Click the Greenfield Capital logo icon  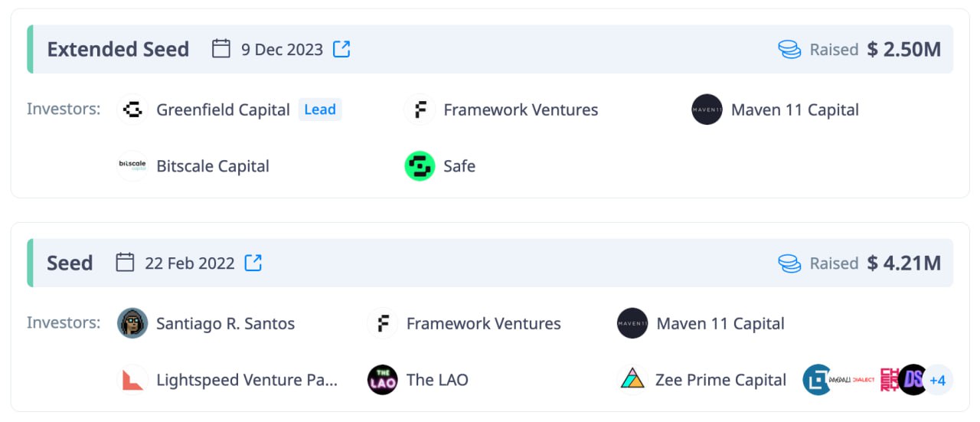132,110
